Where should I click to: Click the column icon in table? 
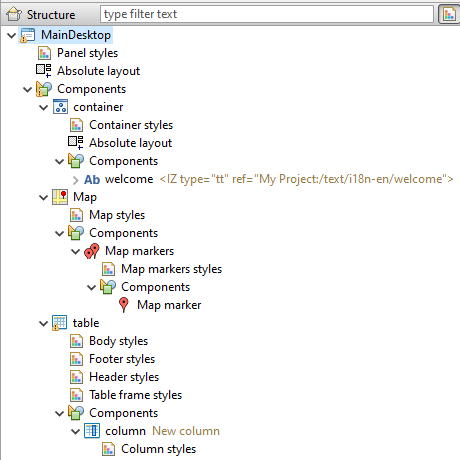(x=92, y=431)
